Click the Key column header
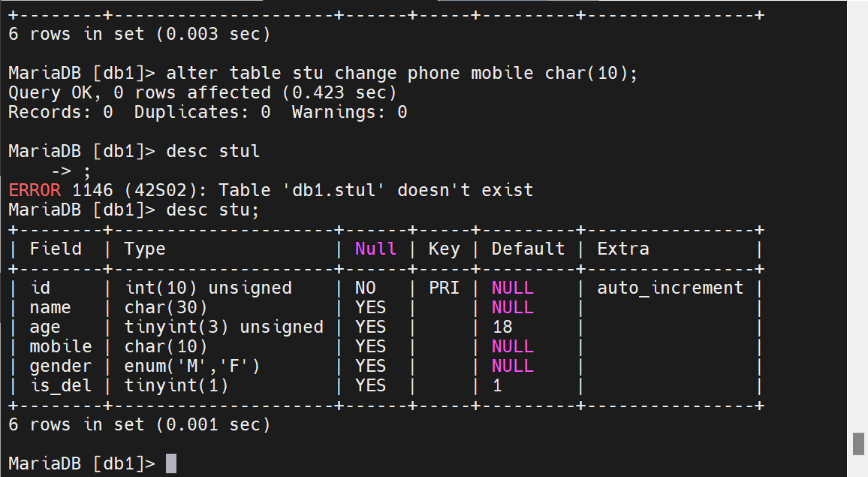The image size is (868, 477). (444, 249)
